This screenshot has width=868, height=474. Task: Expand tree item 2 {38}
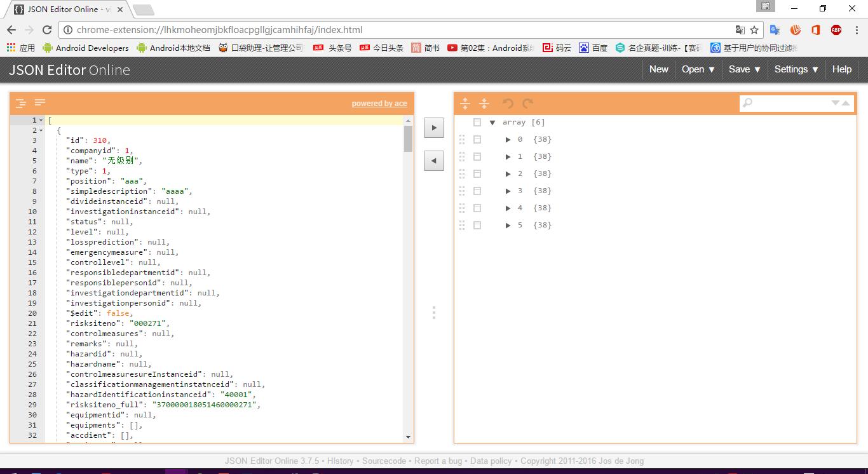pos(508,173)
